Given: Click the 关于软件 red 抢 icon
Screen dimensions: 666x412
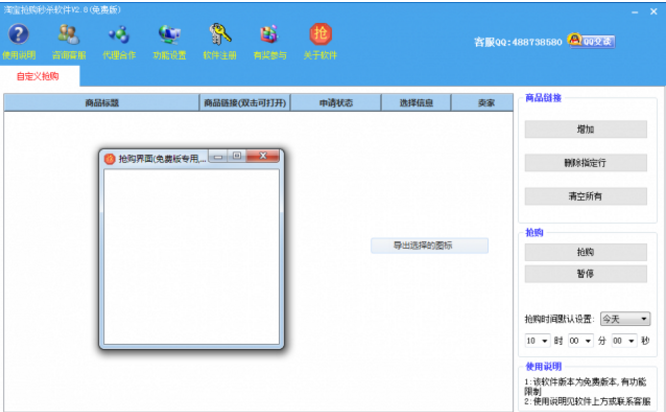Looking at the screenshot, I should click(320, 34).
